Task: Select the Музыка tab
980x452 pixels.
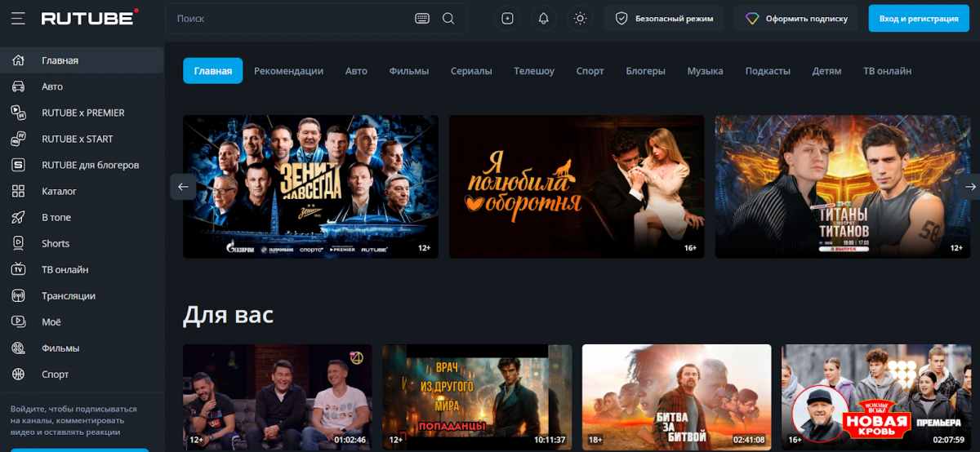Action: (x=705, y=71)
